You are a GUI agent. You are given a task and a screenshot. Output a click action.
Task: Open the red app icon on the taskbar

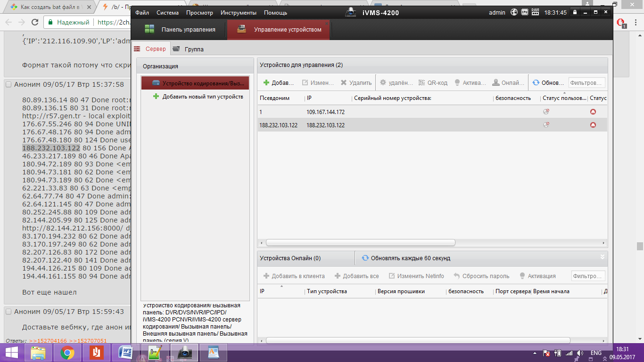[x=96, y=353]
